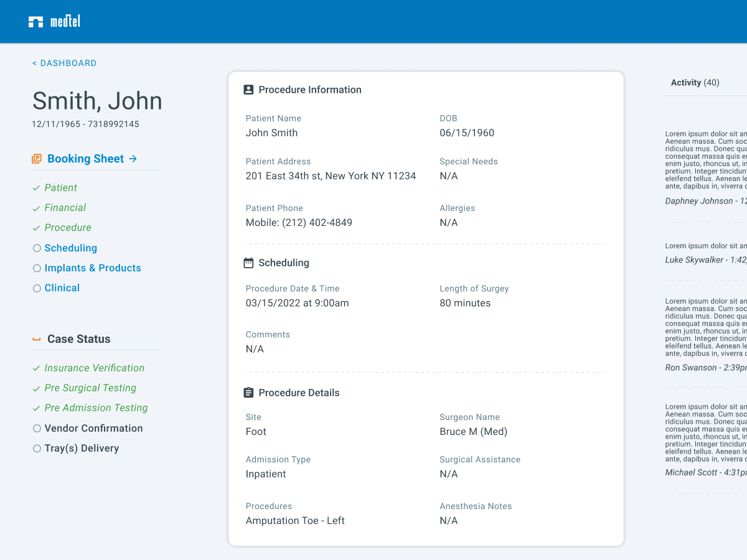
Task: Click the Pre Admission Testing status item
Action: point(96,408)
